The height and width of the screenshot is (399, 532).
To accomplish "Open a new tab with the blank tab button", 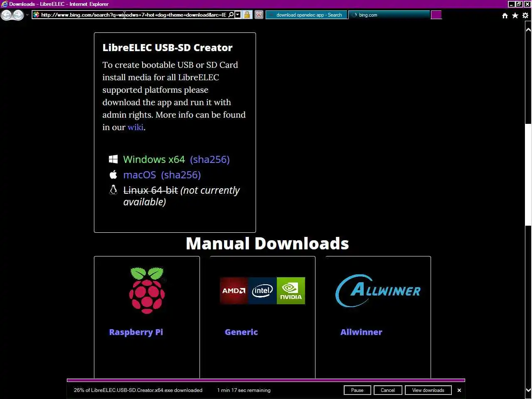I will (436, 15).
